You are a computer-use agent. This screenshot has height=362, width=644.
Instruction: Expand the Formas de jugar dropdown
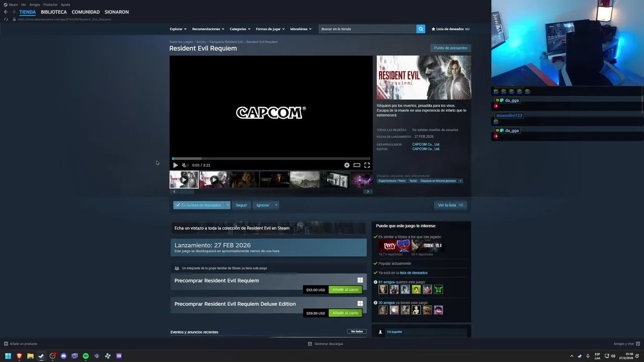click(270, 29)
